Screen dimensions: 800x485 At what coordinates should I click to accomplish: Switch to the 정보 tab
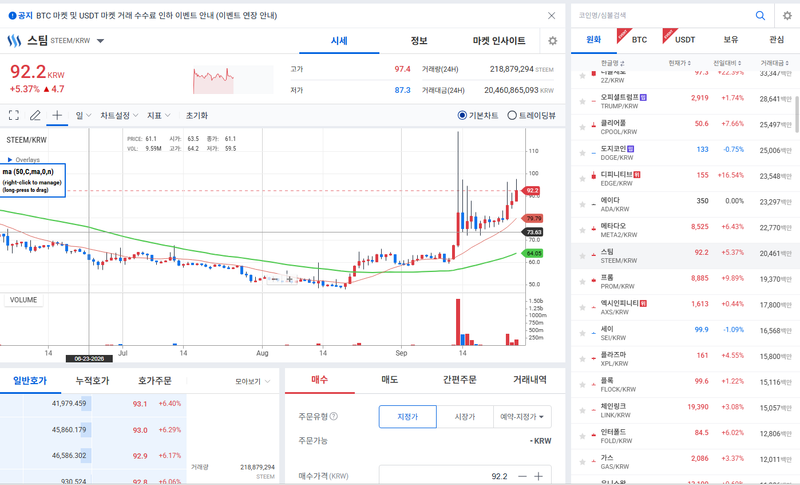[x=419, y=41]
